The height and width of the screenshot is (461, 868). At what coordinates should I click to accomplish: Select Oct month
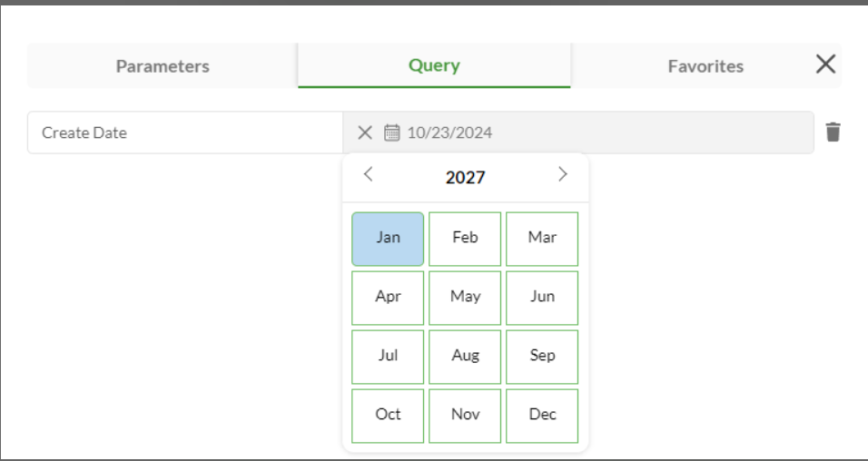click(388, 415)
